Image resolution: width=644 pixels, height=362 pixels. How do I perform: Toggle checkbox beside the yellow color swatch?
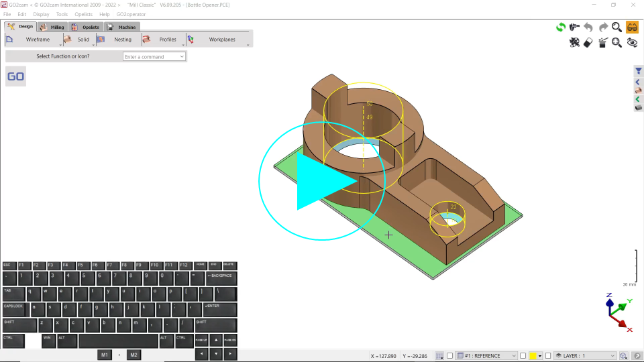tap(523, 356)
